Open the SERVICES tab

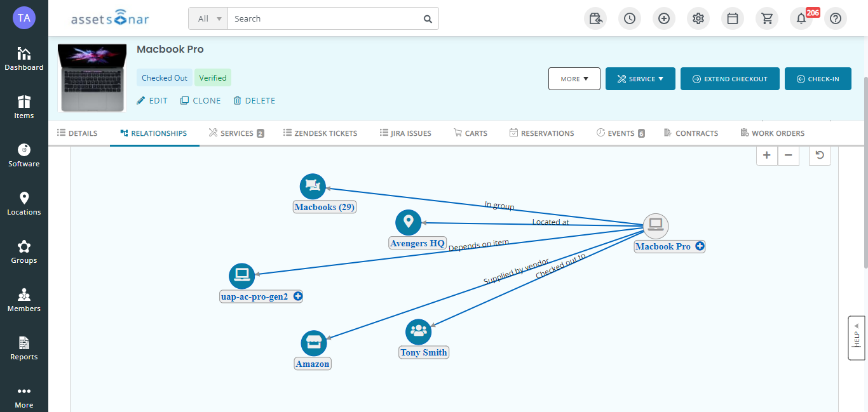point(236,133)
